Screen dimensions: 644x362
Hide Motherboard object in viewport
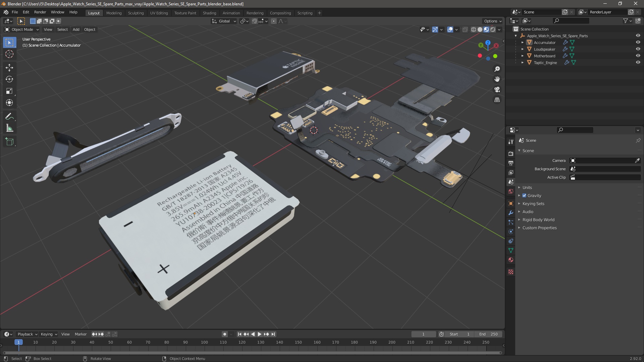click(638, 56)
